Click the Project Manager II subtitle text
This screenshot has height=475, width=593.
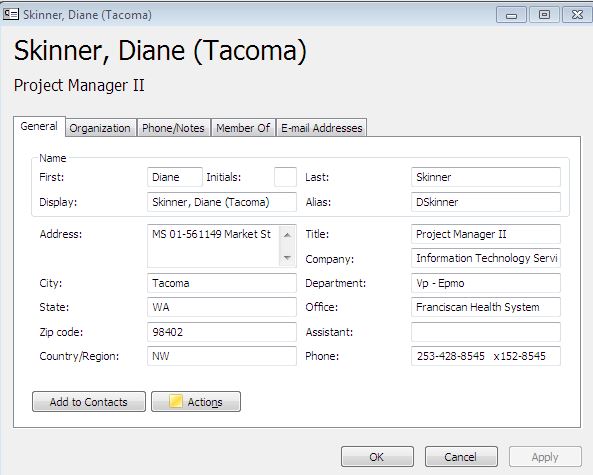tap(79, 85)
